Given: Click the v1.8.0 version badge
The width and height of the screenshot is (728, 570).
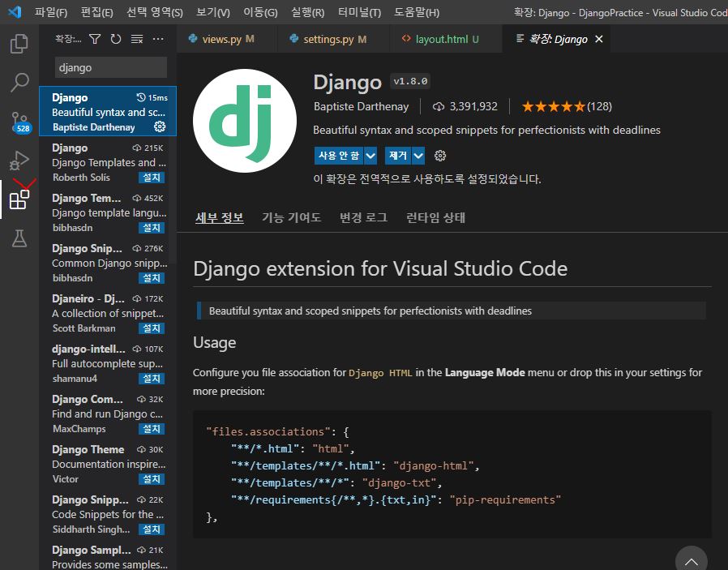Looking at the screenshot, I should (410, 81).
